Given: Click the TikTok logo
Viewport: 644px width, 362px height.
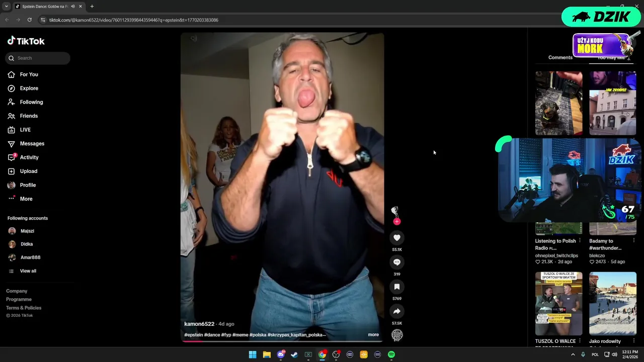Looking at the screenshot, I should pos(26,41).
